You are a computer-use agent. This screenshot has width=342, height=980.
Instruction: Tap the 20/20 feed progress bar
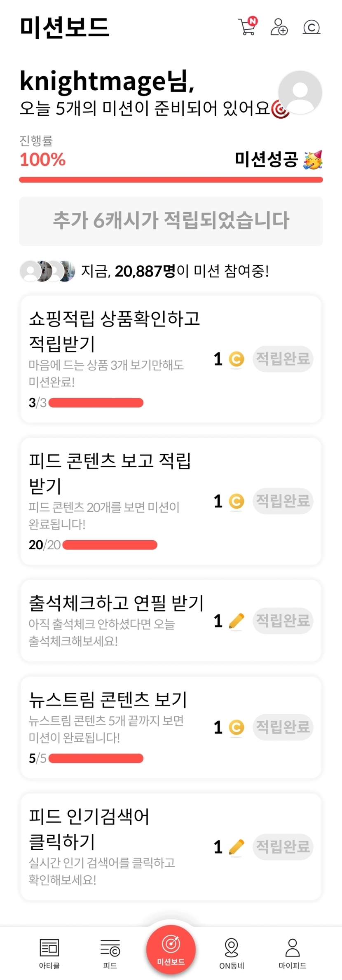pos(110,545)
